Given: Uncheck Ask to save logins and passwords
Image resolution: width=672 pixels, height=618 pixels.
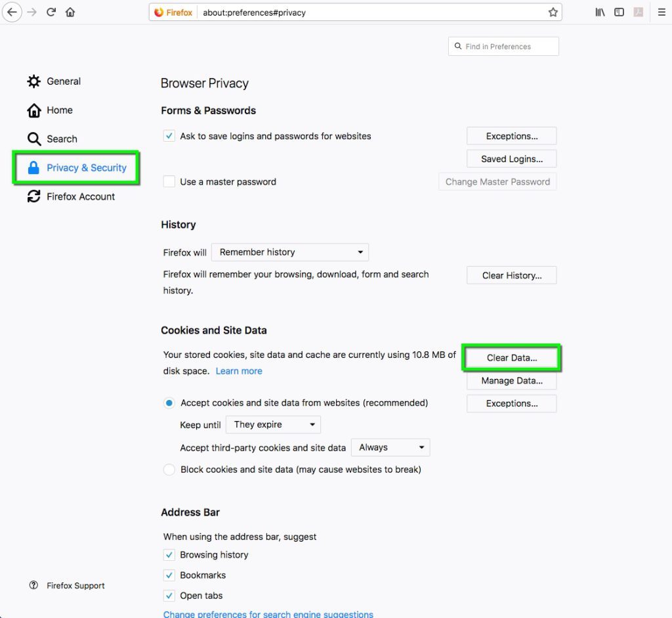Looking at the screenshot, I should tap(169, 136).
